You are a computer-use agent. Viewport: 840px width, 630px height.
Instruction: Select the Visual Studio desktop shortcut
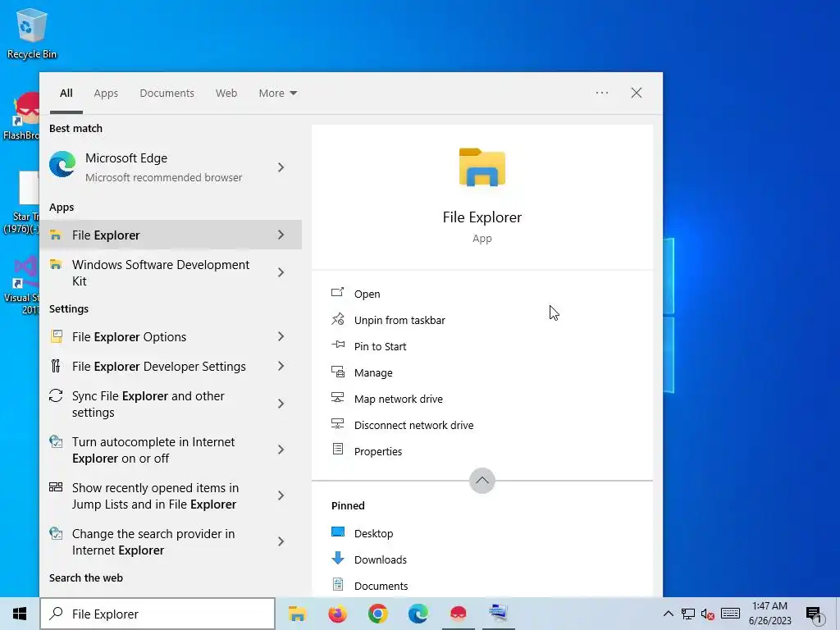click(x=21, y=285)
